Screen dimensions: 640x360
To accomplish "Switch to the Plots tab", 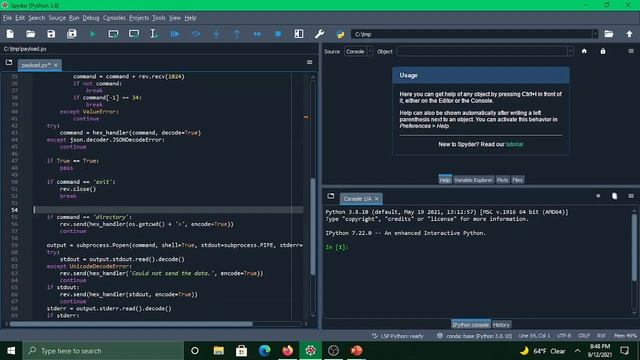I will click(502, 180).
